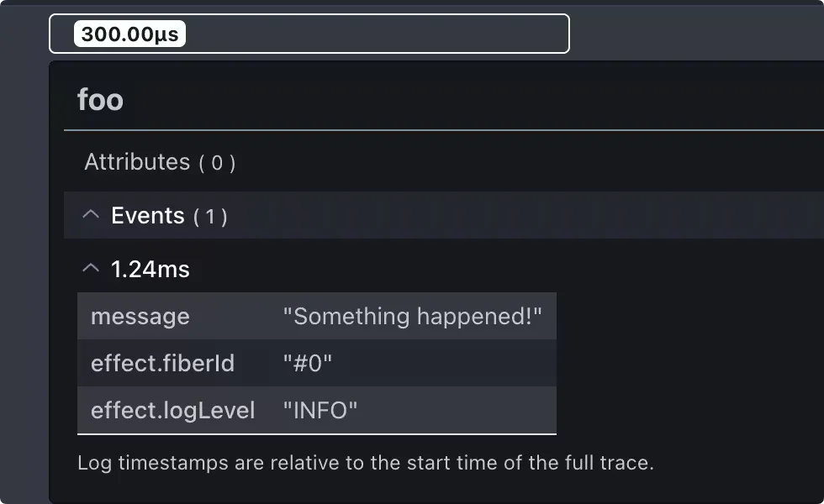This screenshot has width=824, height=504.
Task: Select the foo span title
Action: tap(100, 99)
